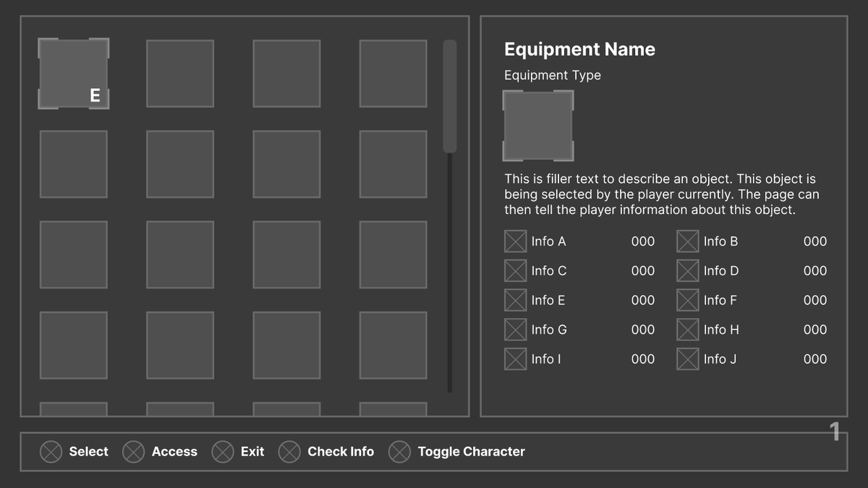Click the Access button prompt icon
Viewport: 868px width, 488px height.
(134, 452)
